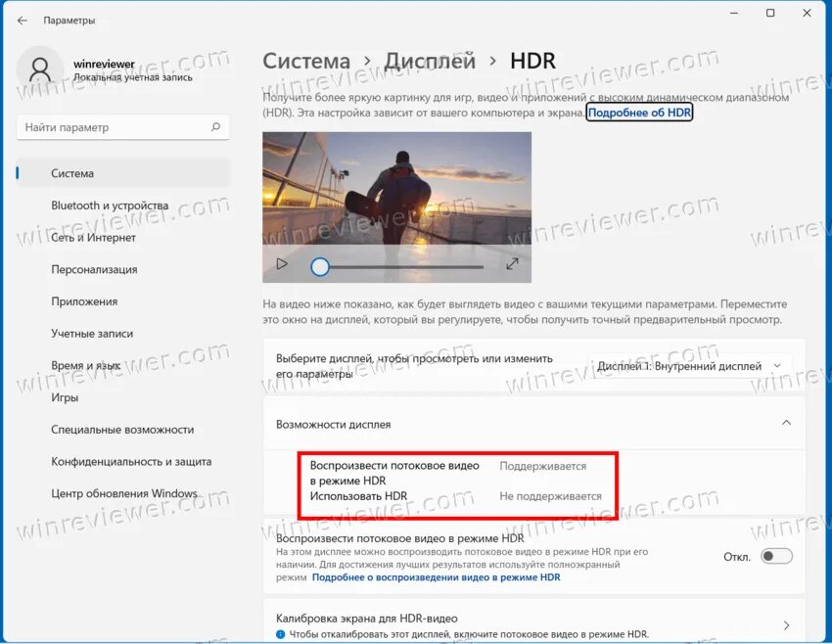This screenshot has height=644, width=832.
Task: Open Учетные записи category
Action: click(123, 334)
